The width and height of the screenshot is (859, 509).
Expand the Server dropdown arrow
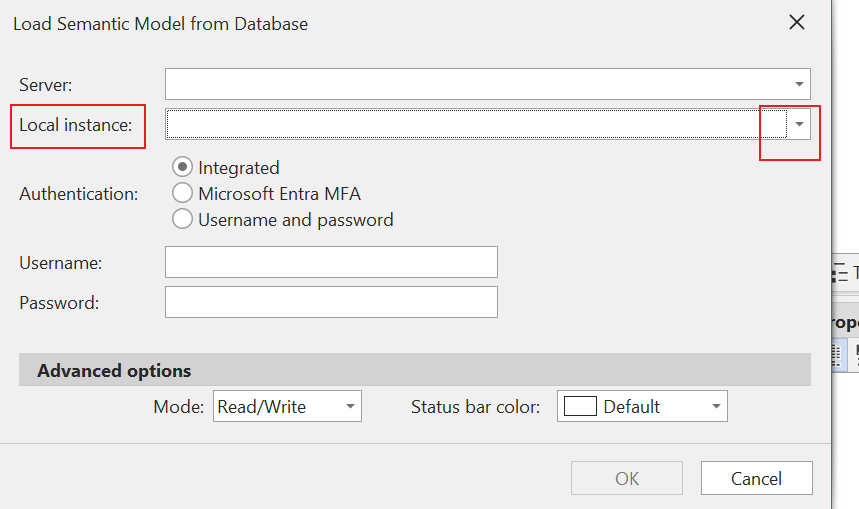pyautogui.click(x=799, y=84)
